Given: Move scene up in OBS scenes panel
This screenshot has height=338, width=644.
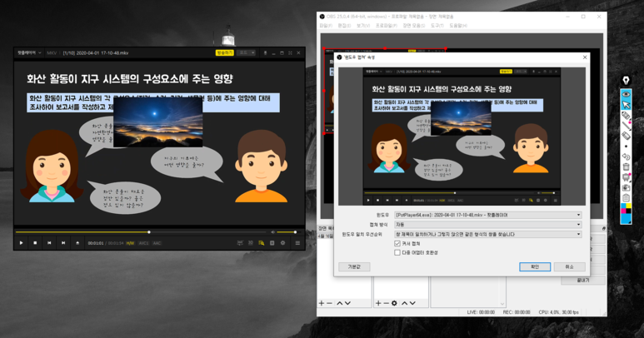Looking at the screenshot, I should coord(340,303).
